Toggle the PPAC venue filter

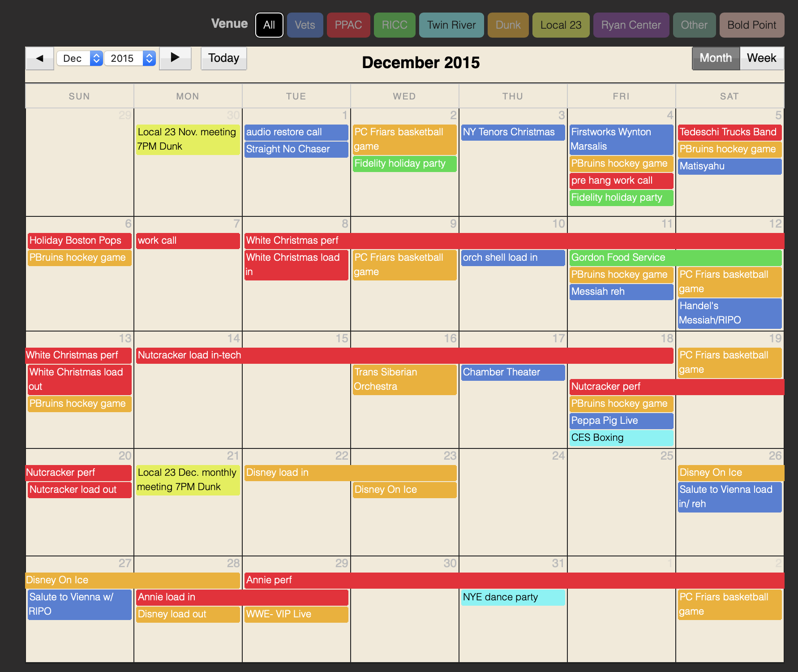coord(348,25)
